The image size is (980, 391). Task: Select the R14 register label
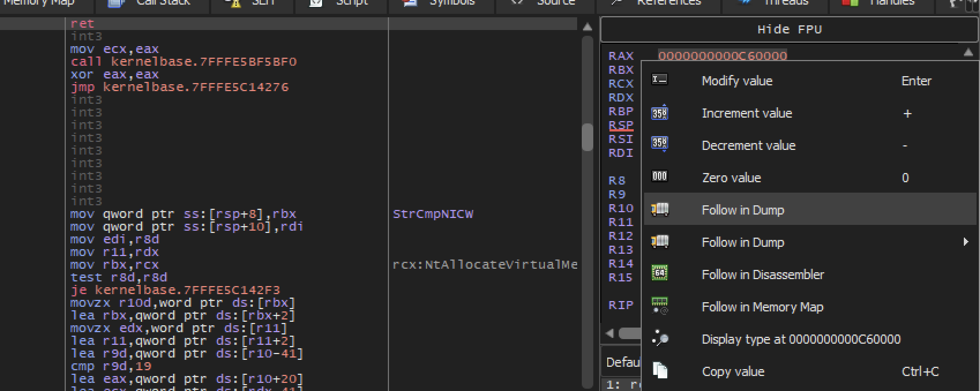[621, 264]
